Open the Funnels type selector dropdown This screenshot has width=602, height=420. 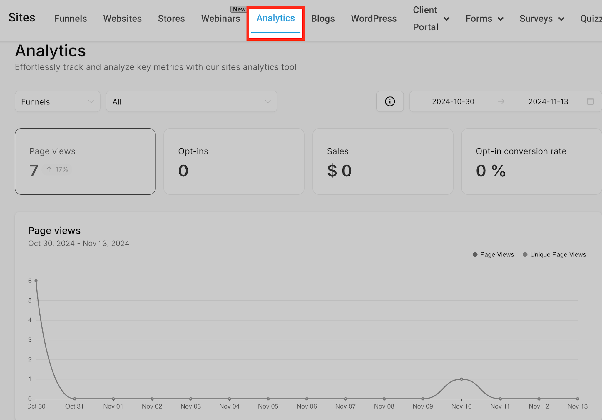[58, 101]
